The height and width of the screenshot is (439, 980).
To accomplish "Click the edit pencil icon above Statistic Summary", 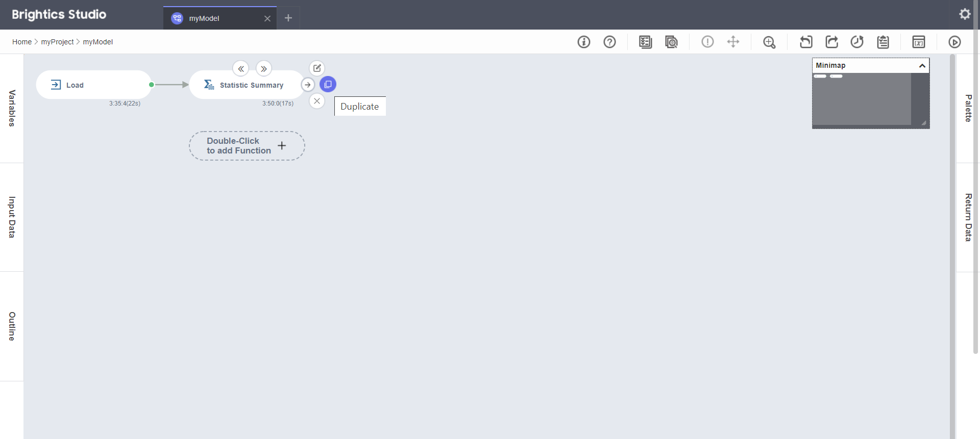I will tap(317, 68).
